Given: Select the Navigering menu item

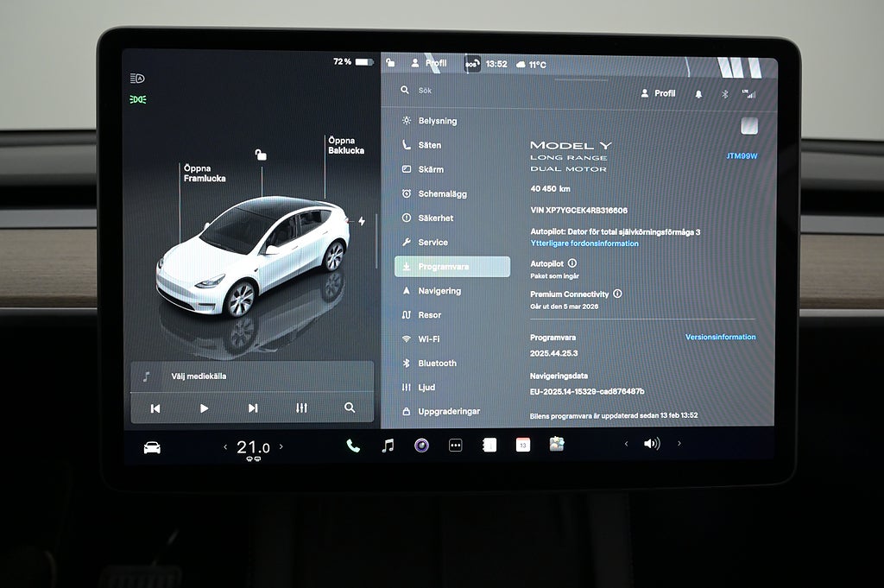Looking at the screenshot, I should pos(439,291).
